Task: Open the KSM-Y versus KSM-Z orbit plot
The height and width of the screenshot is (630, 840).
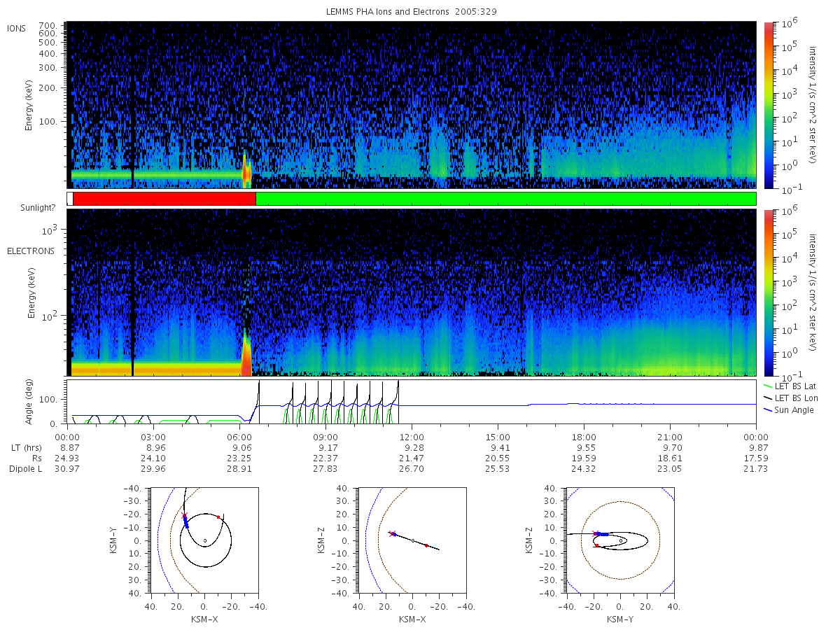Action: click(620, 540)
